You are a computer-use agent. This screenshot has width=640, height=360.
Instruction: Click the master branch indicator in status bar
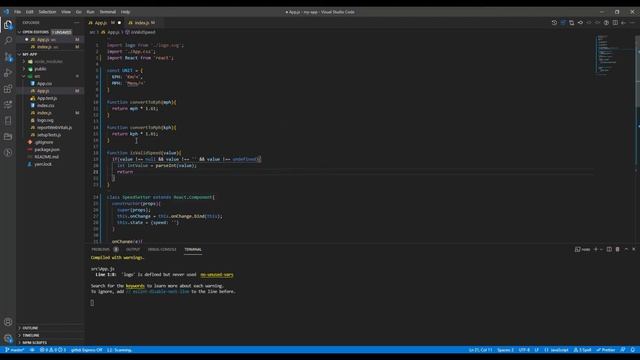point(15,350)
